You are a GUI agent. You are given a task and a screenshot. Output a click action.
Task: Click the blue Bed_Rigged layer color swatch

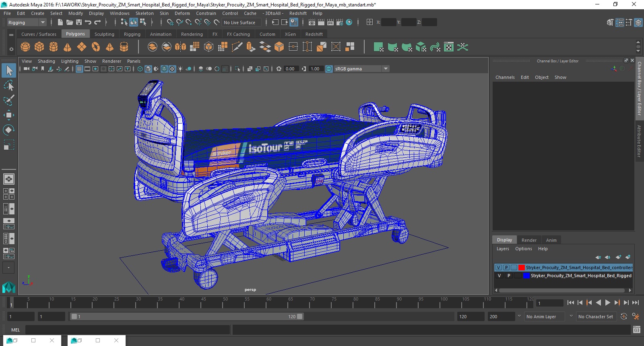click(x=526, y=276)
